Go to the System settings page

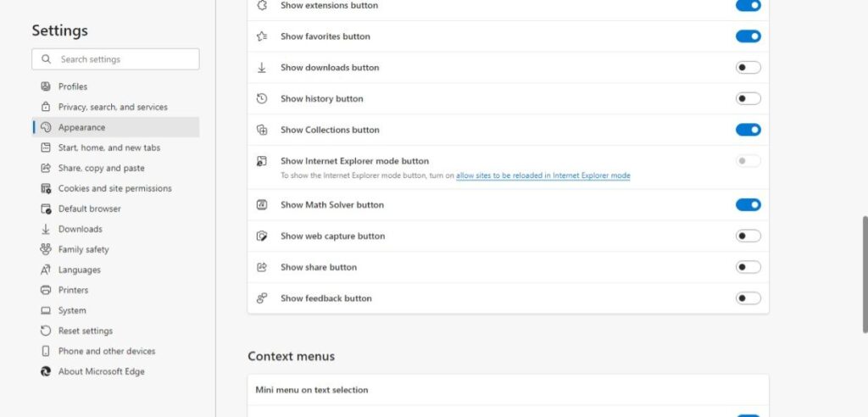pyautogui.click(x=72, y=310)
